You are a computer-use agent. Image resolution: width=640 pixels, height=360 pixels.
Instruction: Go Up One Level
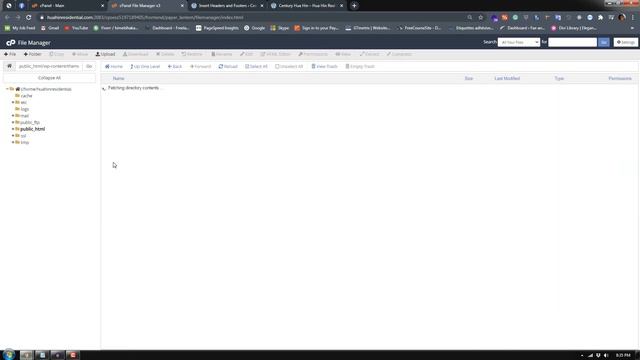pyautogui.click(x=145, y=66)
